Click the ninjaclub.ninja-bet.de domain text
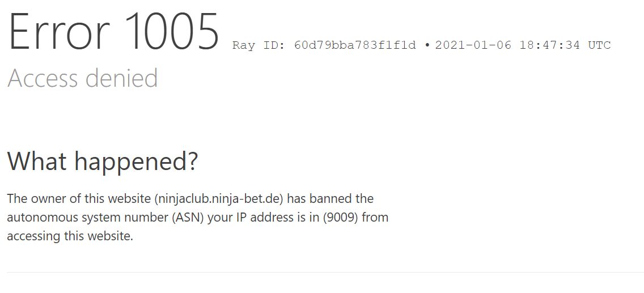 pyautogui.click(x=219, y=198)
